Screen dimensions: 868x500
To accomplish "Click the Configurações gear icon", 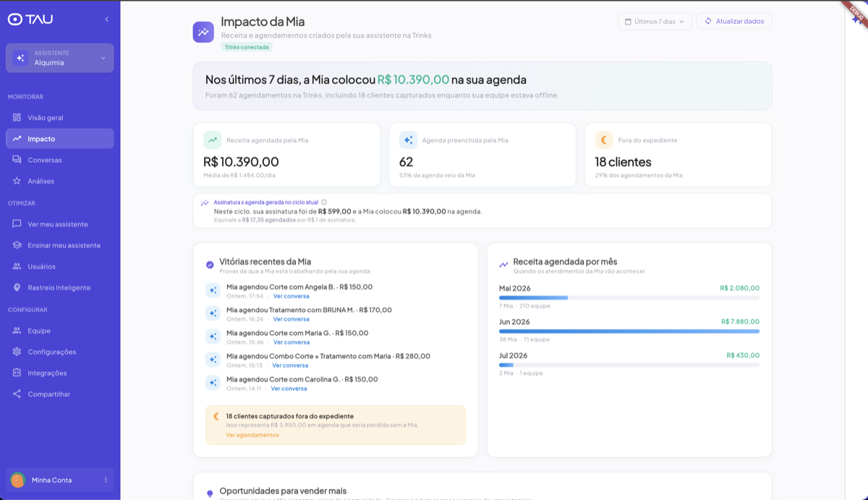I will [x=17, y=352].
